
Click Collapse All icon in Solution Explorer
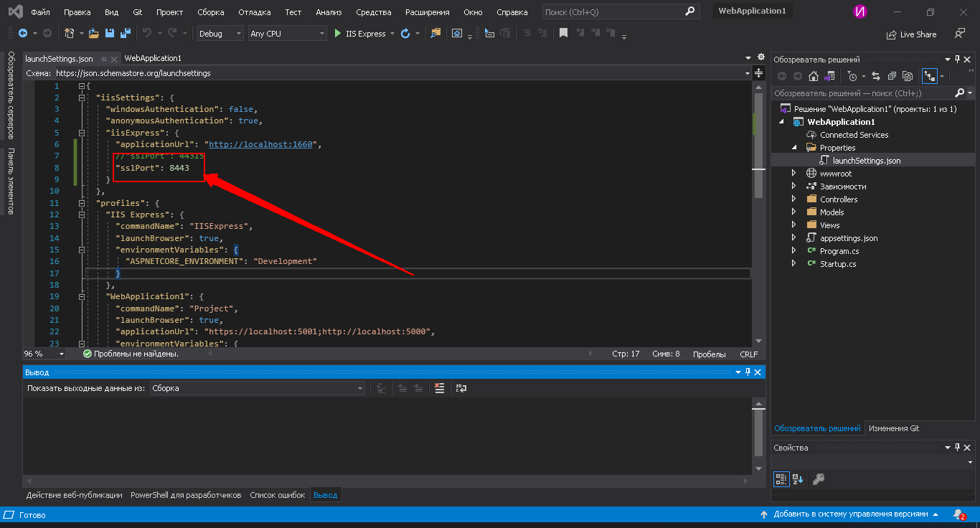892,76
